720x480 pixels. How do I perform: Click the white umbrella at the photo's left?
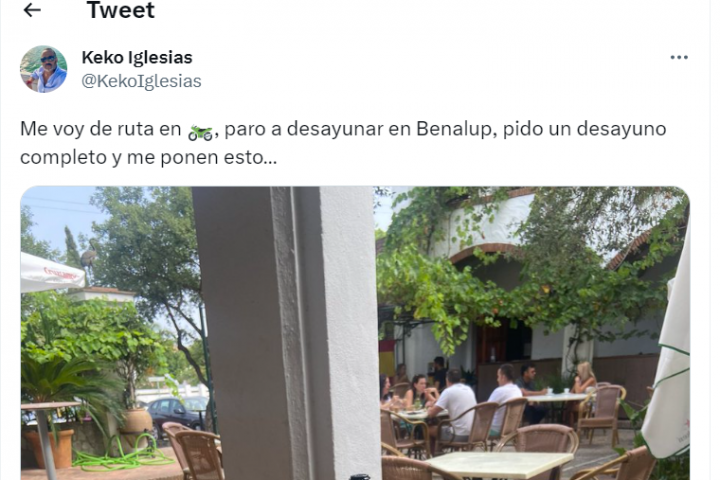50,273
